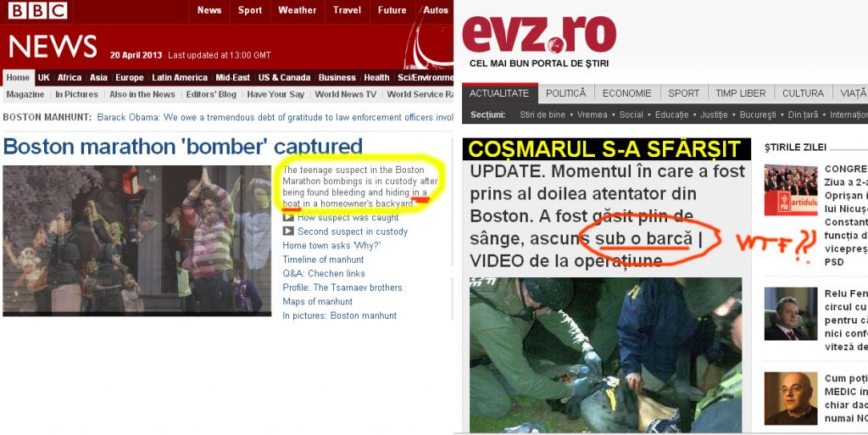Click the Vremea subsection link
The image size is (868, 435).
tap(592, 114)
